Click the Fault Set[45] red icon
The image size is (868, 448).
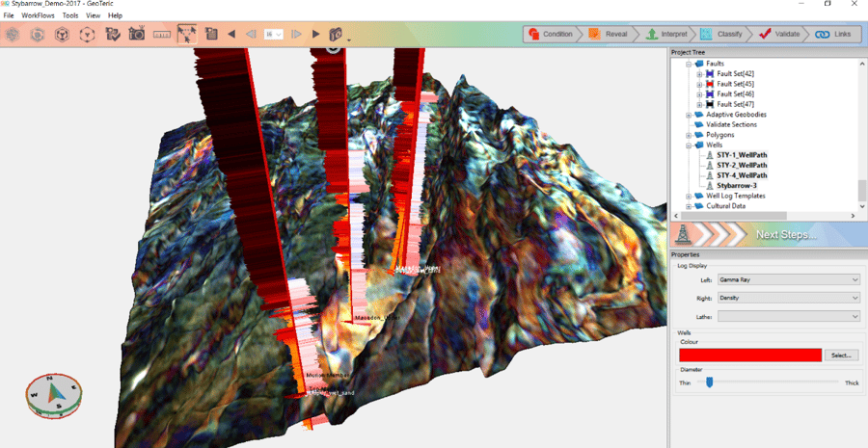[710, 84]
